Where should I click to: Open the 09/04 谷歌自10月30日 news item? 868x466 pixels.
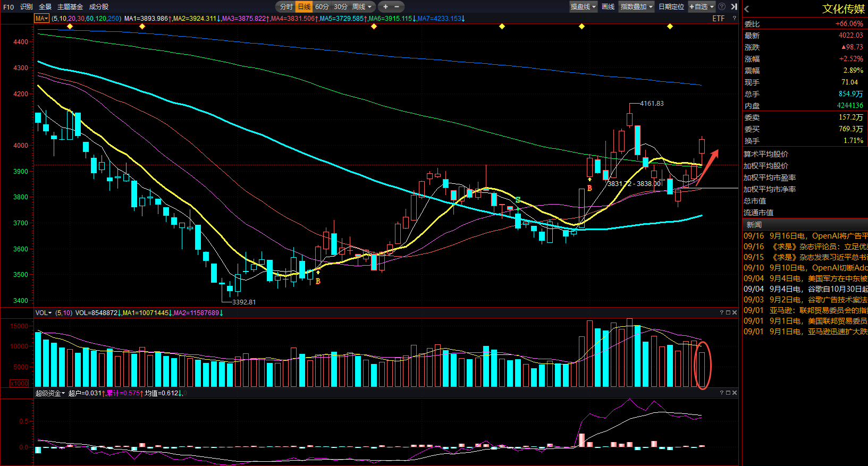coord(805,289)
